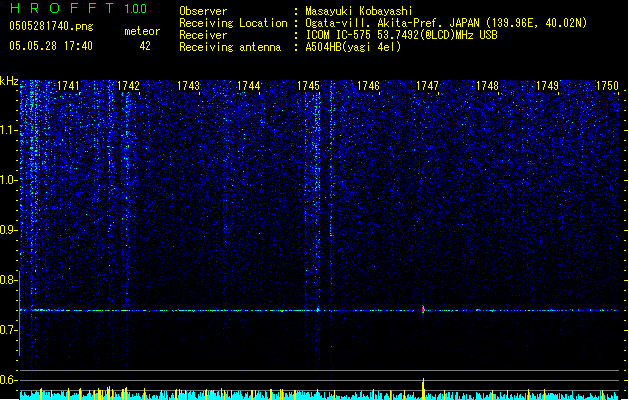This screenshot has height=400, width=629.
Task: Click the 1.0 kHz frequency label
Action: tap(8, 180)
